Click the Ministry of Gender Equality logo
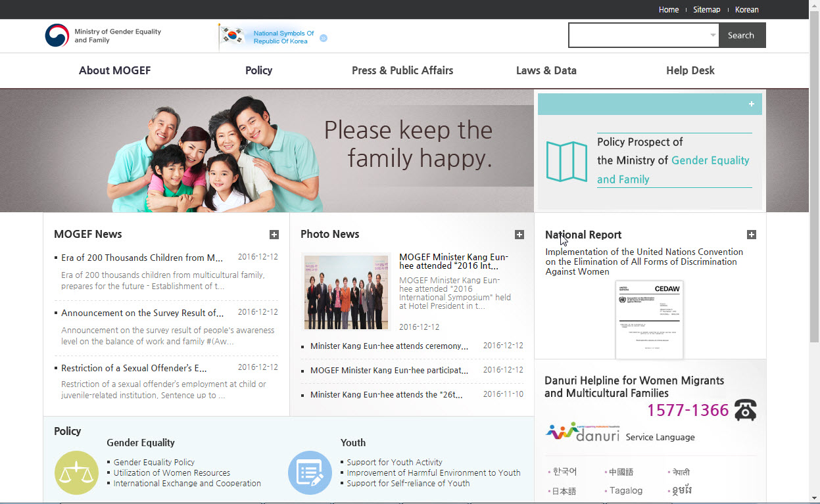The height and width of the screenshot is (504, 820). [x=57, y=35]
